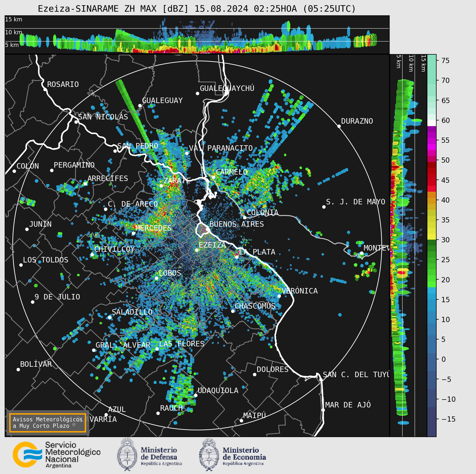Viewport: 476px width, 474px height.
Task: Click the Ministerio de Defensa coat of arms
Action: point(127,454)
